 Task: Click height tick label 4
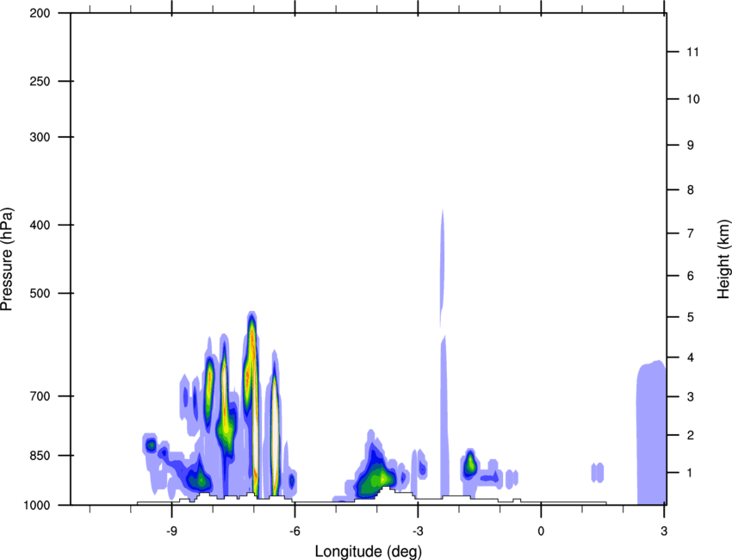click(x=690, y=358)
